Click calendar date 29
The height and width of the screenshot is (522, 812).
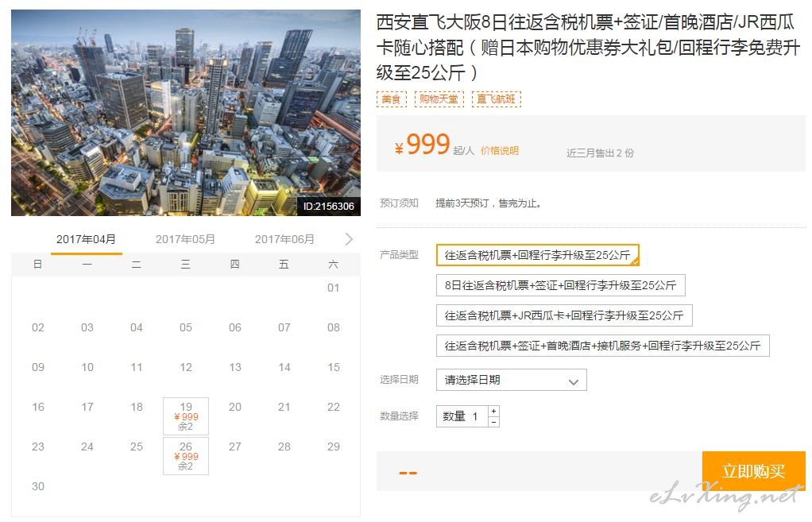click(334, 447)
